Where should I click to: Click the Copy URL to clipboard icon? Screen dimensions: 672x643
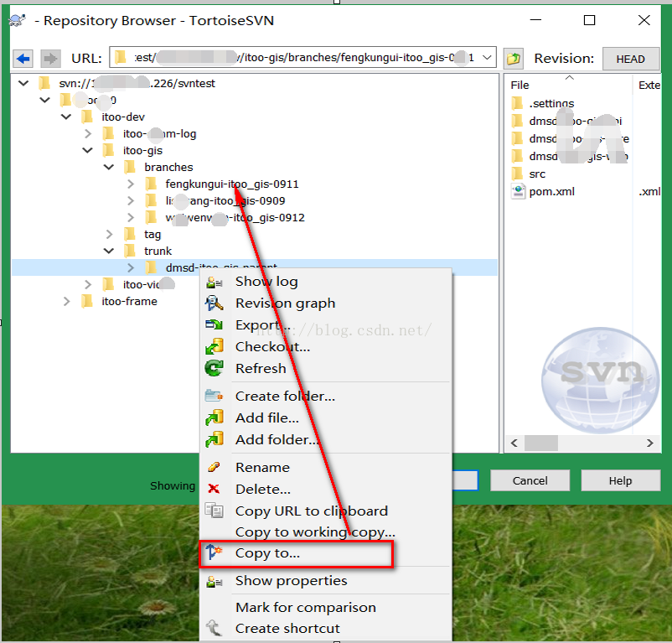coord(214,511)
